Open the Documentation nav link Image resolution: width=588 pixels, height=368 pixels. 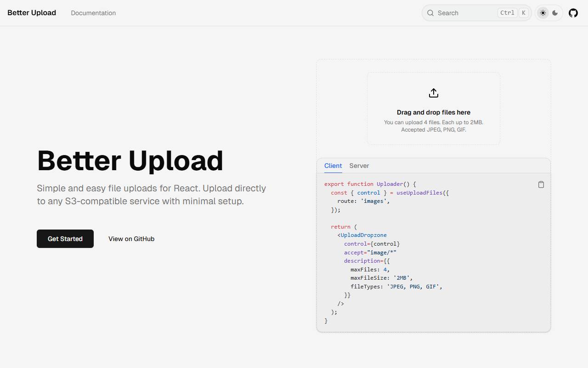click(93, 13)
